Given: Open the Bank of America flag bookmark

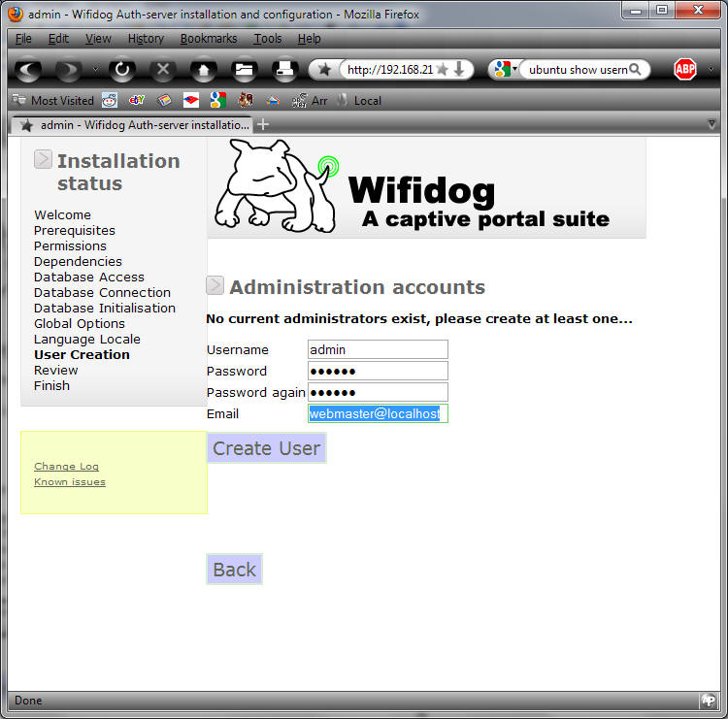Looking at the screenshot, I should [x=191, y=100].
